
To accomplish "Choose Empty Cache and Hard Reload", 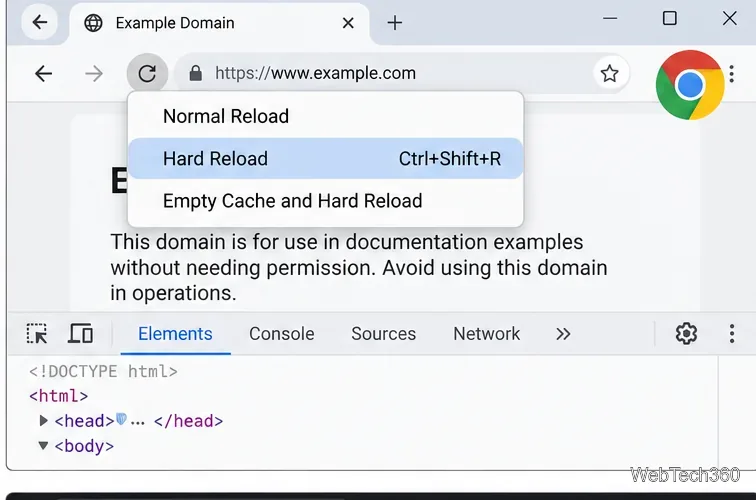I will click(x=325, y=201).
